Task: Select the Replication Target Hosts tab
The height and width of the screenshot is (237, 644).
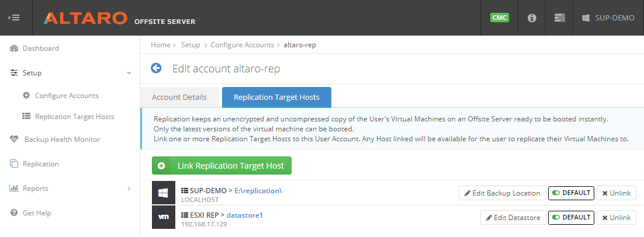Action: coord(276,97)
